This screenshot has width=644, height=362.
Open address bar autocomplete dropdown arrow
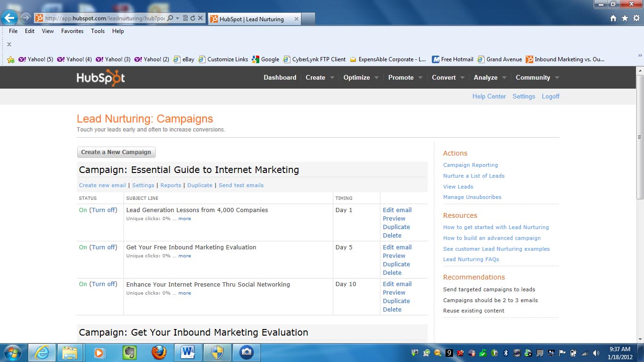coord(177,18)
